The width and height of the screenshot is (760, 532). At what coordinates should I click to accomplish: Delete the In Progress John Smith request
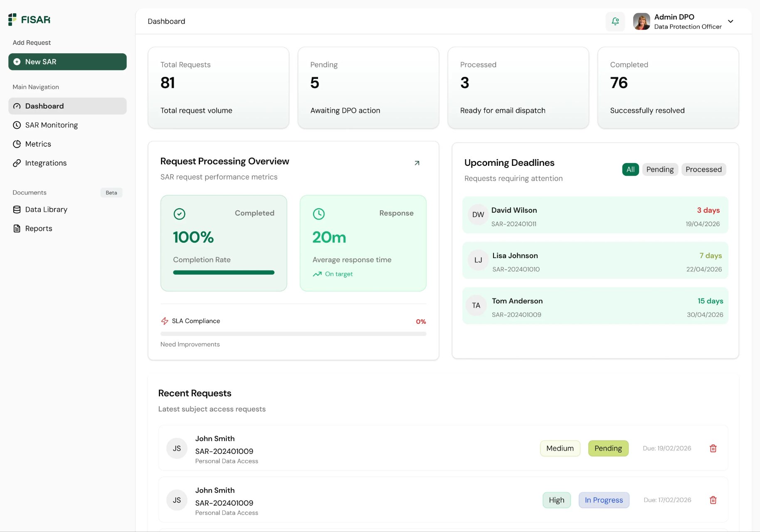[713, 500]
